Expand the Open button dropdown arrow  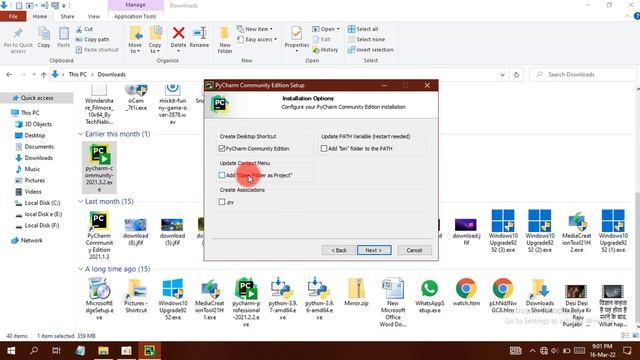338,29
